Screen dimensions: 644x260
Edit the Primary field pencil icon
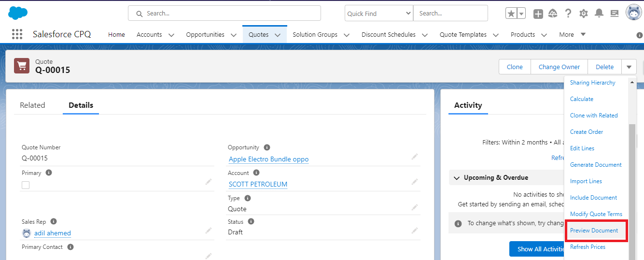tap(209, 182)
